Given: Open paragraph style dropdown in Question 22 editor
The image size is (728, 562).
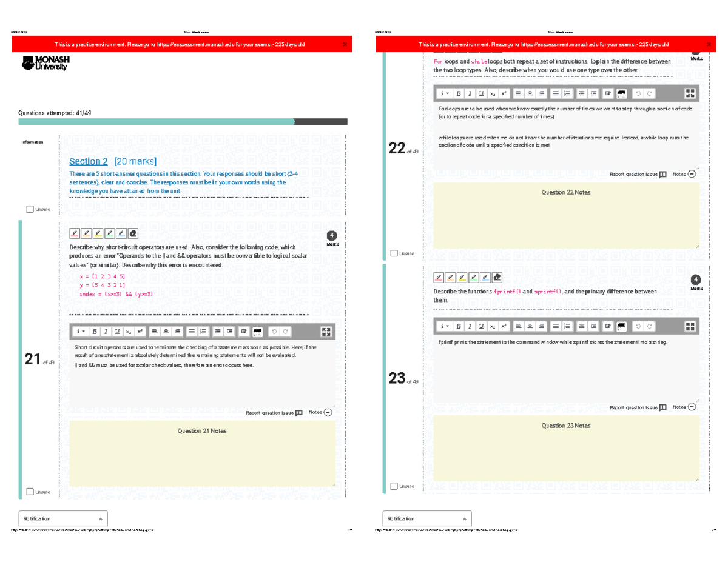Looking at the screenshot, I should pos(443,93).
